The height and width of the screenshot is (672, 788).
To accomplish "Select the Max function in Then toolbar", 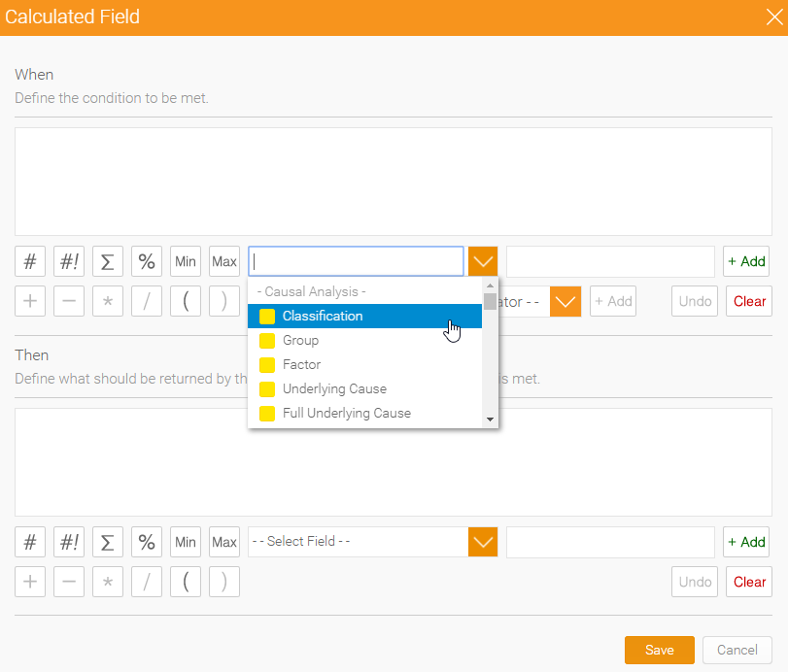I will (x=223, y=542).
